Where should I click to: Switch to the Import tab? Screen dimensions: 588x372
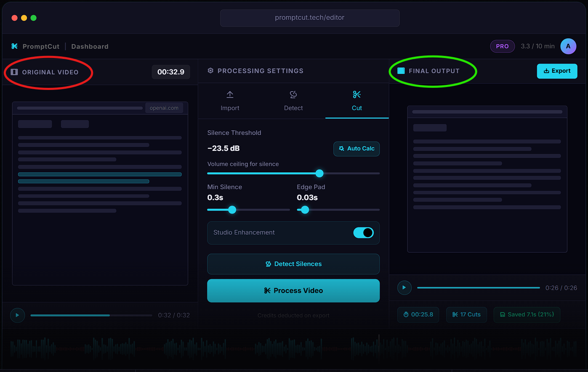[230, 101]
